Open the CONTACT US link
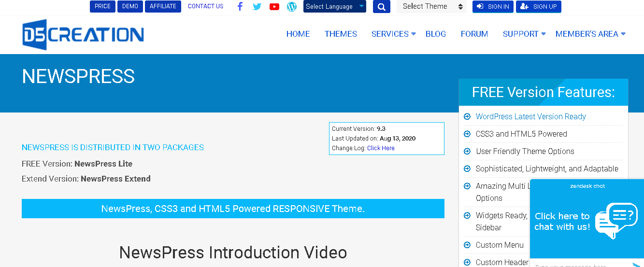 click(x=206, y=6)
